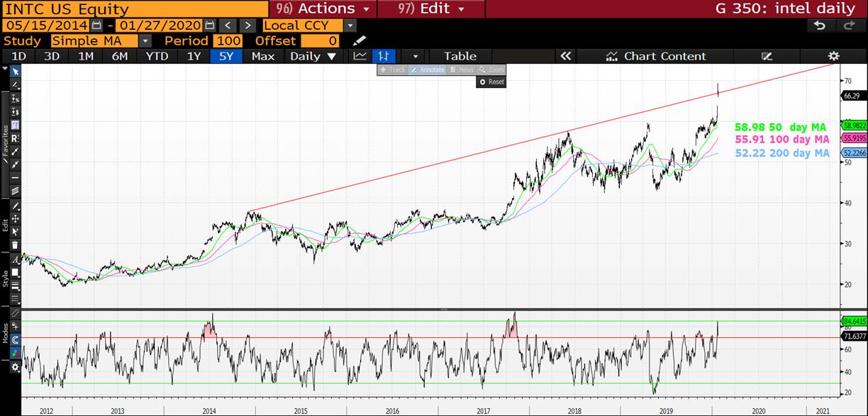
Task: Open the Daily periodicity dropdown
Action: click(x=313, y=56)
